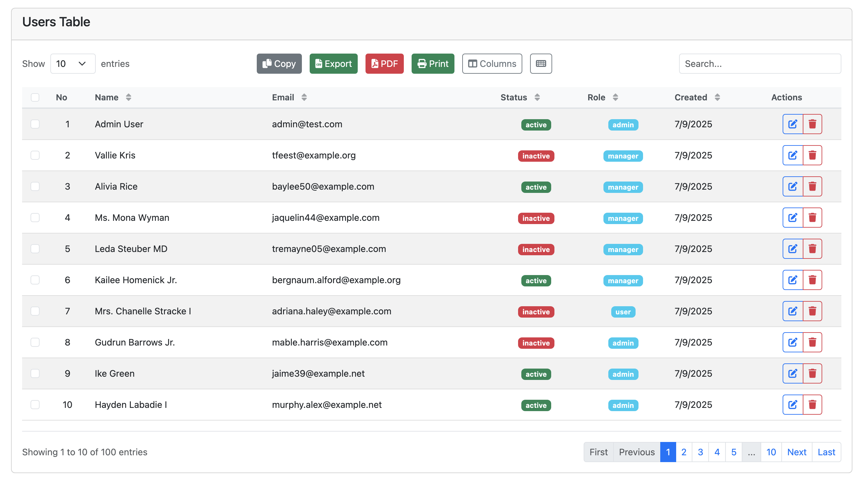The height and width of the screenshot is (491, 868).
Task: Check the row checkbox for Gudrun Barrows Jr.
Action: point(35,342)
